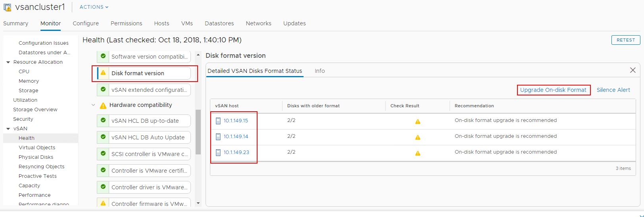This screenshot has height=217, width=644.
Task: Click Upgrade On-disk Format link
Action: click(553, 90)
